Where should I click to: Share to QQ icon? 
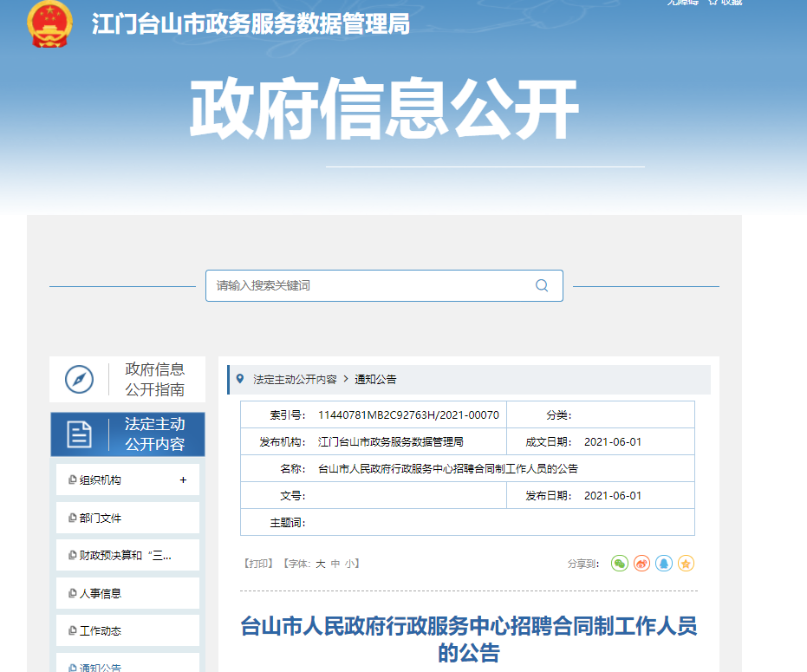tap(664, 564)
